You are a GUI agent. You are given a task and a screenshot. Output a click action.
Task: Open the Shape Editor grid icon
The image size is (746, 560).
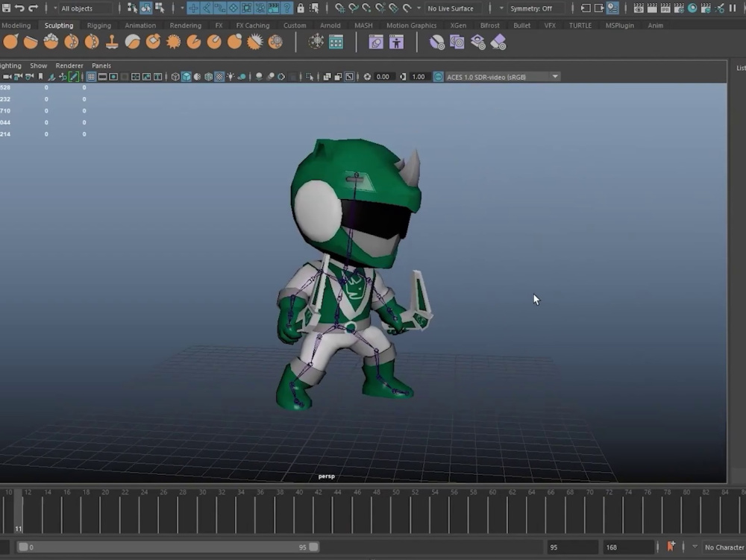[x=336, y=42]
